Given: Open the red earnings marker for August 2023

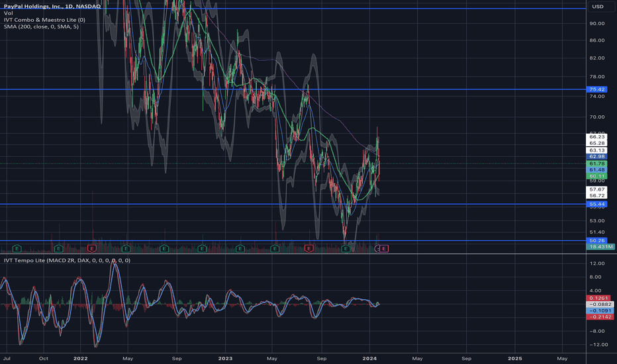Looking at the screenshot, I should coord(309,248).
